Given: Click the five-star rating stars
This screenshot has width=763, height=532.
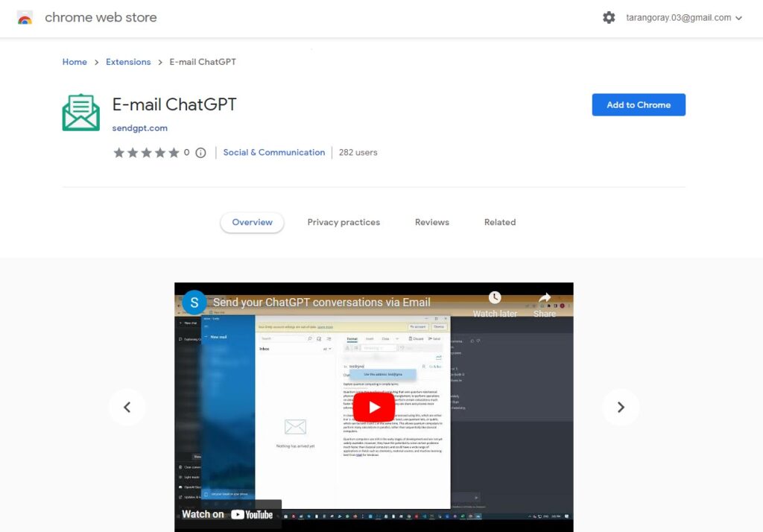Looking at the screenshot, I should [x=147, y=152].
